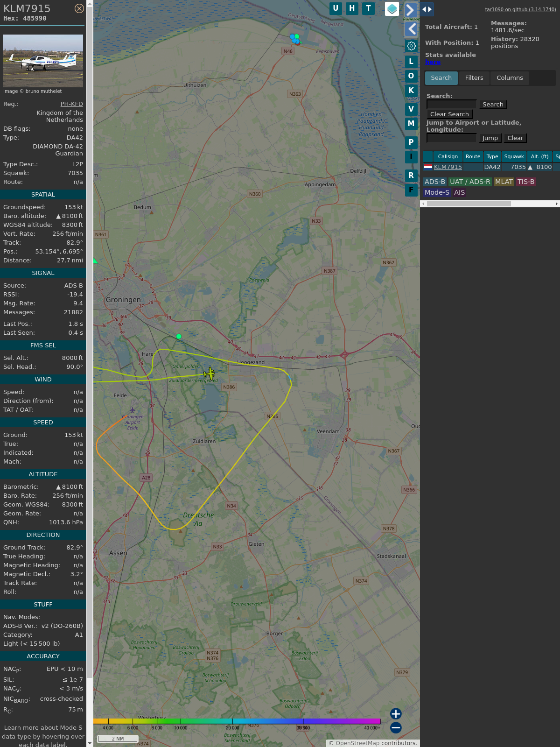Toggle sidebar width with double-arrow button
Viewport: 560px width, 747px height.
pos(427,9)
